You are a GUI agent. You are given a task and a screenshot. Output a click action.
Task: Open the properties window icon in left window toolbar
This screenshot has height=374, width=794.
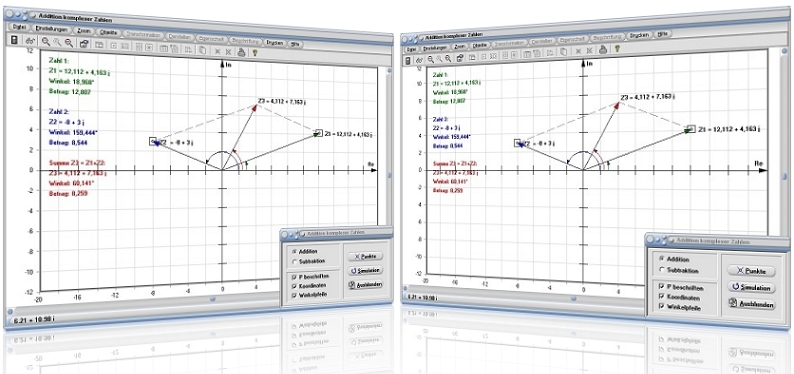click(84, 44)
